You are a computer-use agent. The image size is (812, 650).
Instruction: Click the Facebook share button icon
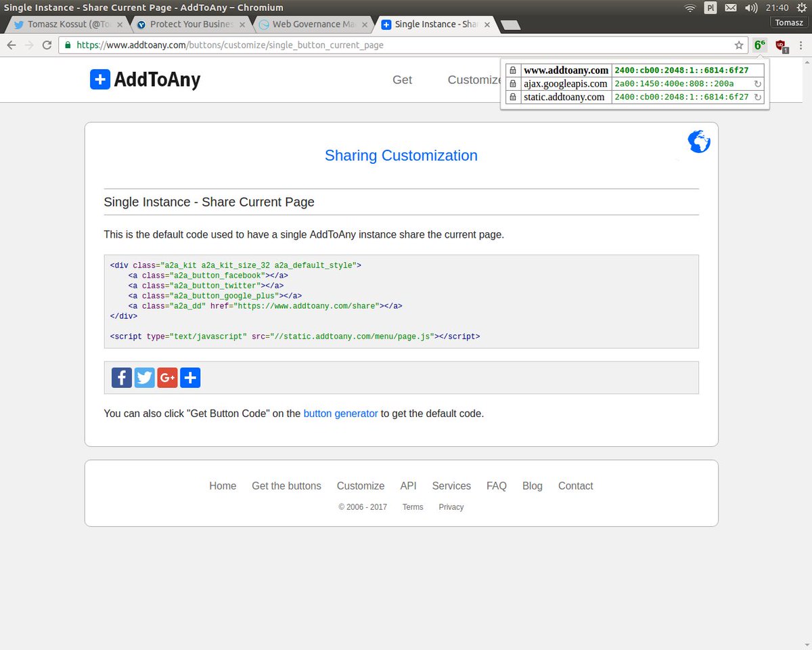(122, 378)
